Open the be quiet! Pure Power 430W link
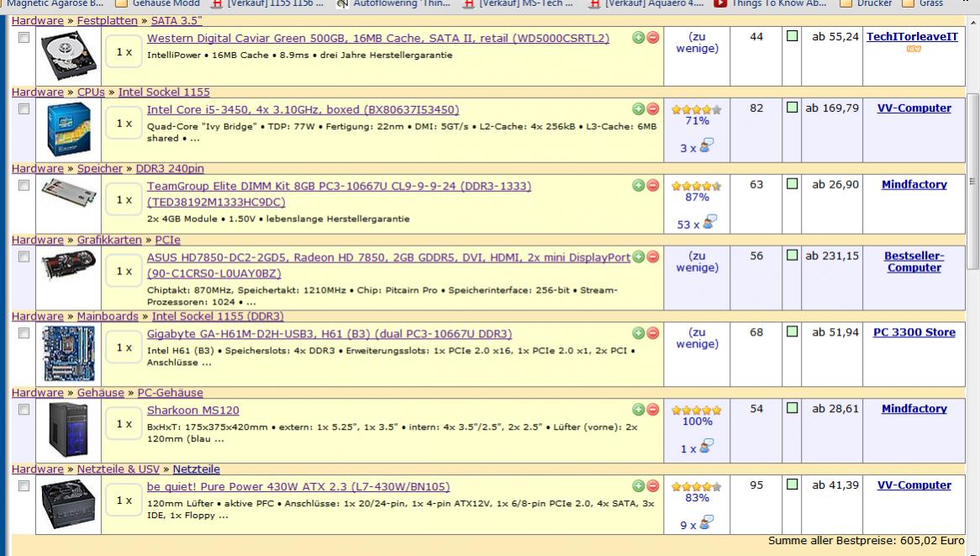 (298, 486)
